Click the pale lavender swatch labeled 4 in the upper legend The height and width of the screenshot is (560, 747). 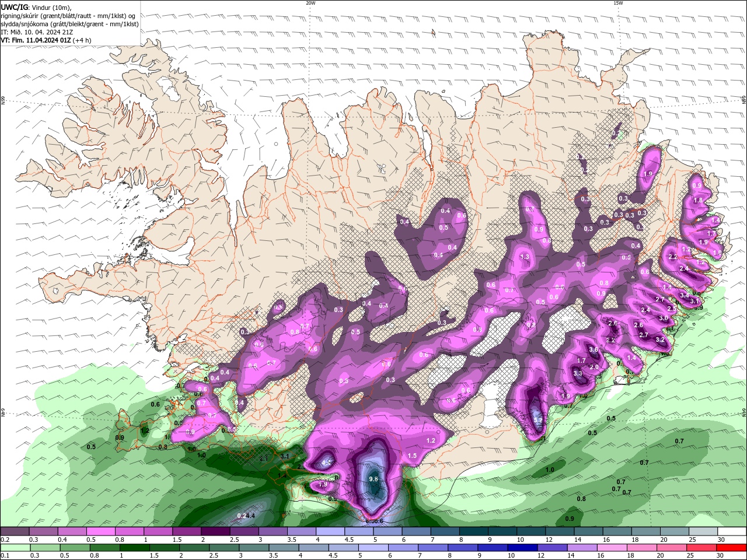[330, 531]
